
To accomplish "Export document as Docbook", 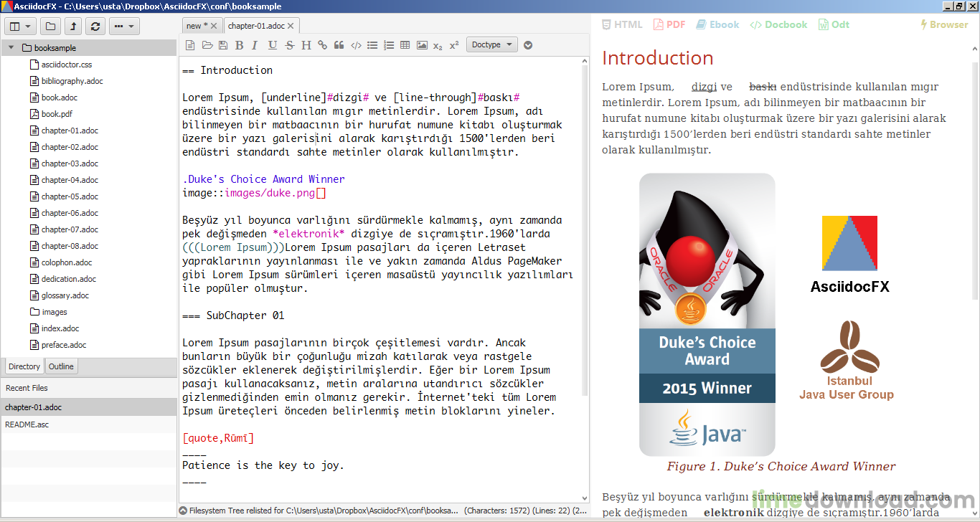I will tap(778, 24).
